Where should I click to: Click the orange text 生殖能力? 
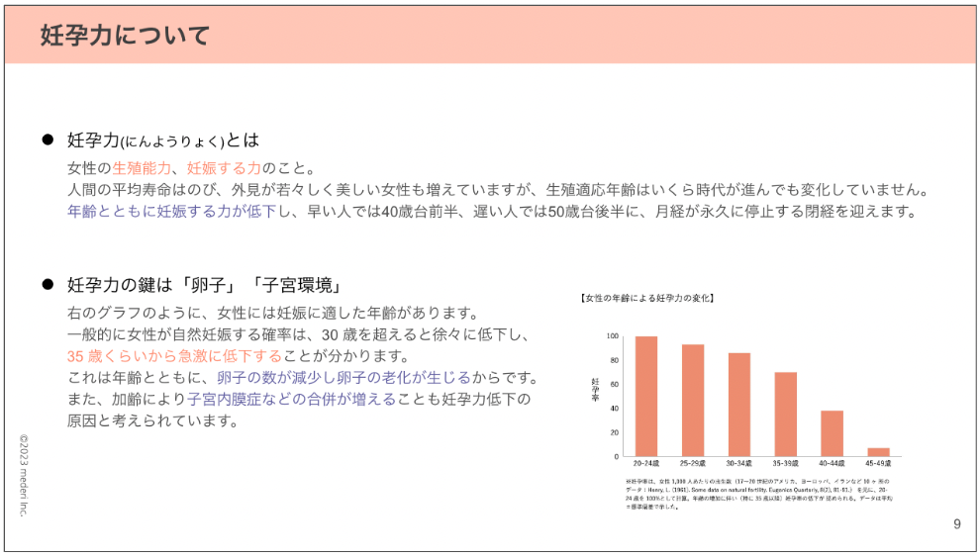tap(142, 167)
